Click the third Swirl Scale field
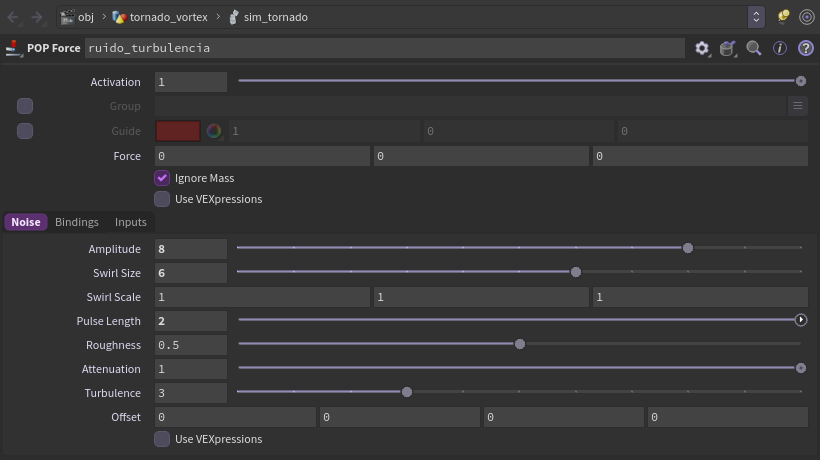This screenshot has width=820, height=460. [x=700, y=297]
